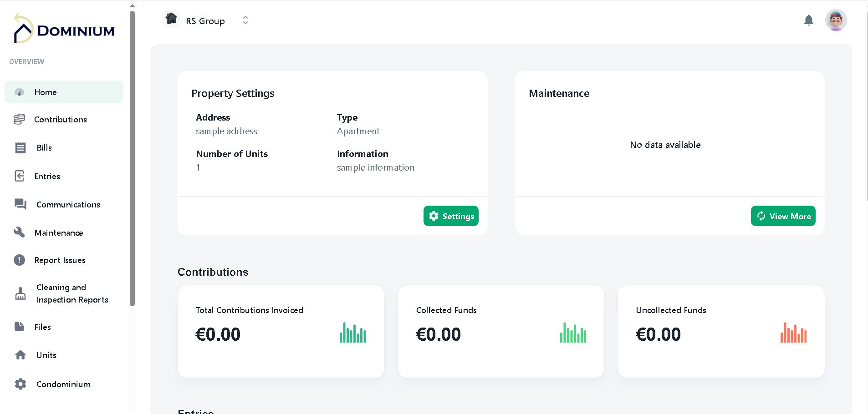
Task: Click the home icon next to RS Group
Action: pyautogui.click(x=171, y=18)
